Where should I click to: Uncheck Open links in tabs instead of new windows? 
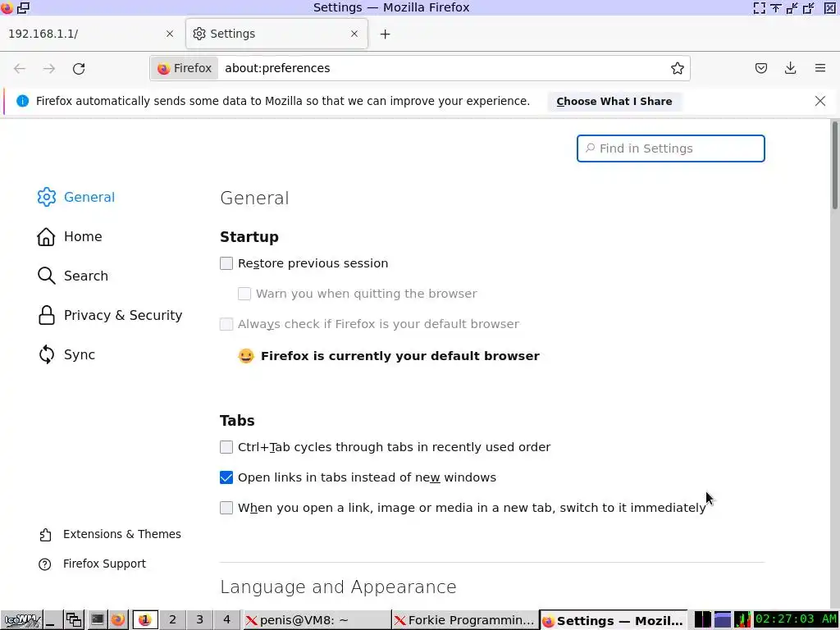[x=226, y=477]
